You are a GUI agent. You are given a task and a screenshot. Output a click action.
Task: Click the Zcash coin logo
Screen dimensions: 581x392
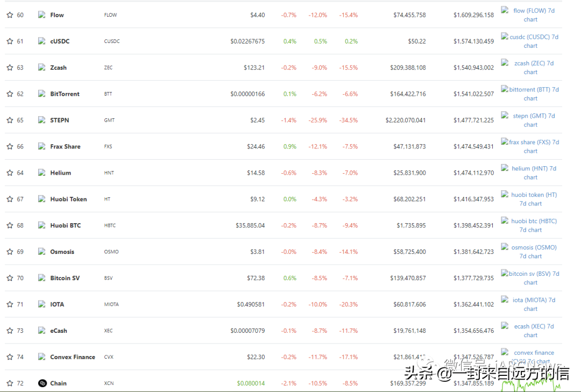point(42,67)
